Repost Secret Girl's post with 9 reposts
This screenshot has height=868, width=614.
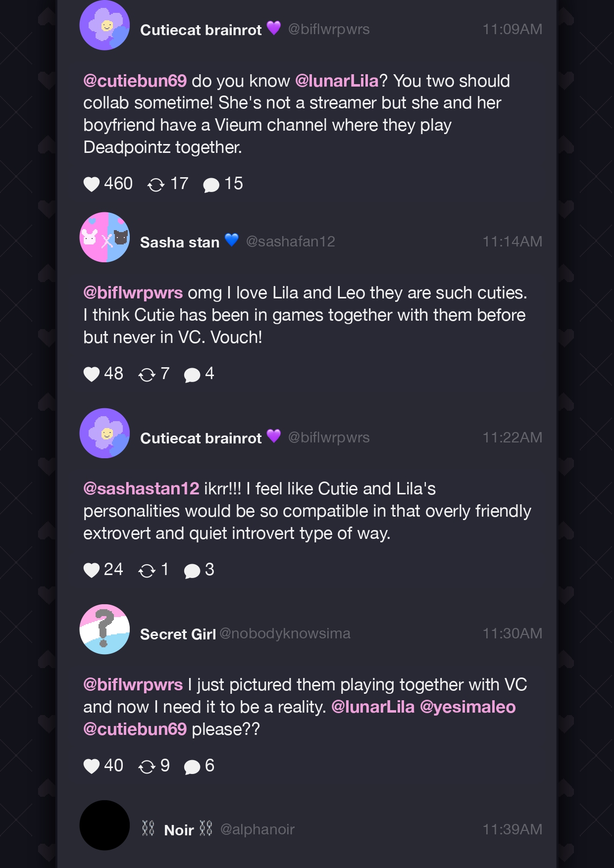[x=147, y=767]
